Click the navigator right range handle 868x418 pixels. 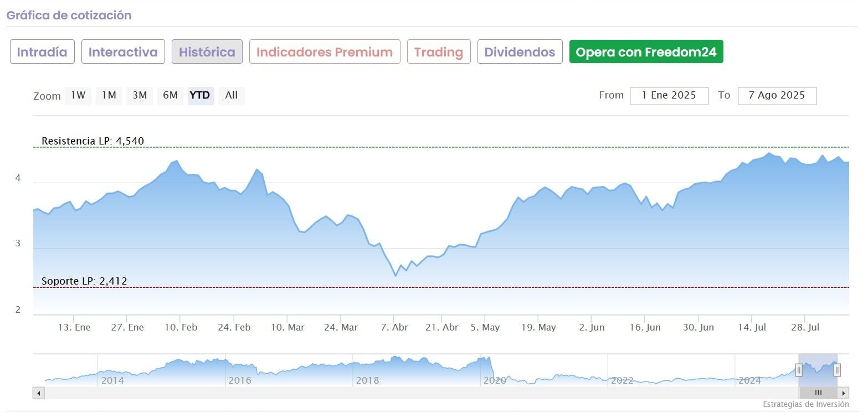(x=837, y=370)
